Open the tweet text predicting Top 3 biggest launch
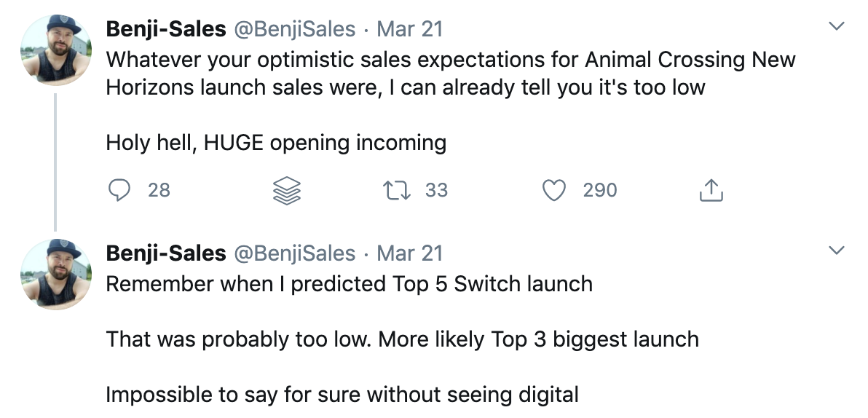The height and width of the screenshot is (418, 868). (402, 339)
